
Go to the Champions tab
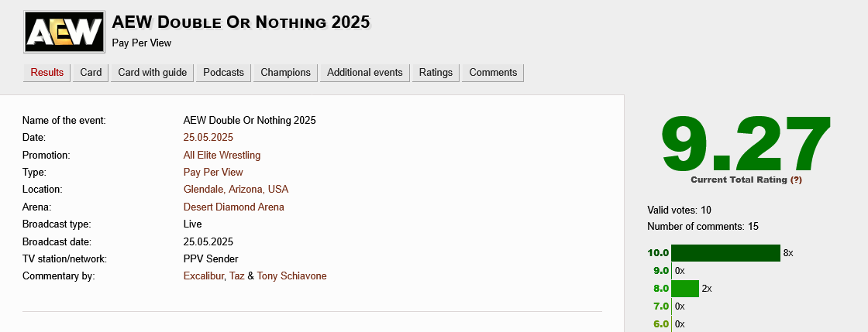[x=285, y=73]
